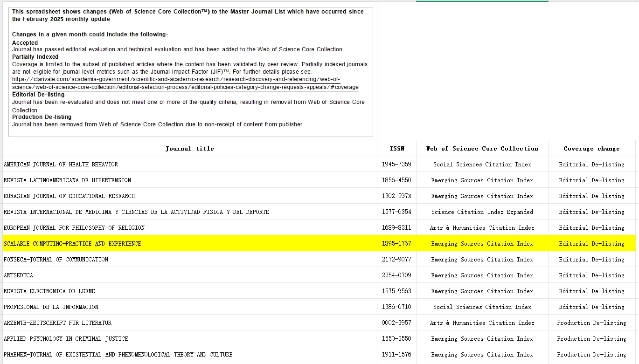Click ISSN 1575-9563 cell
Image resolution: width=639 pixels, height=364 pixels.
coord(397,291)
